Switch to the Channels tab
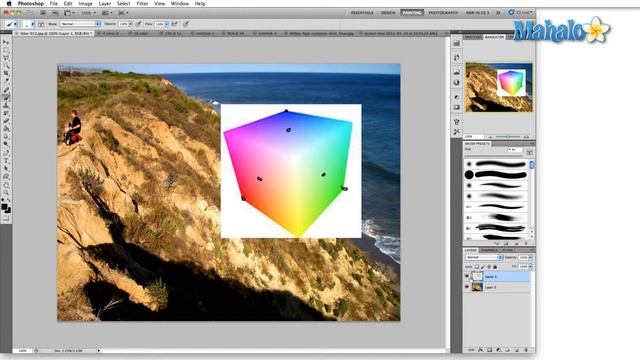This screenshot has width=640, height=360. 489,250
